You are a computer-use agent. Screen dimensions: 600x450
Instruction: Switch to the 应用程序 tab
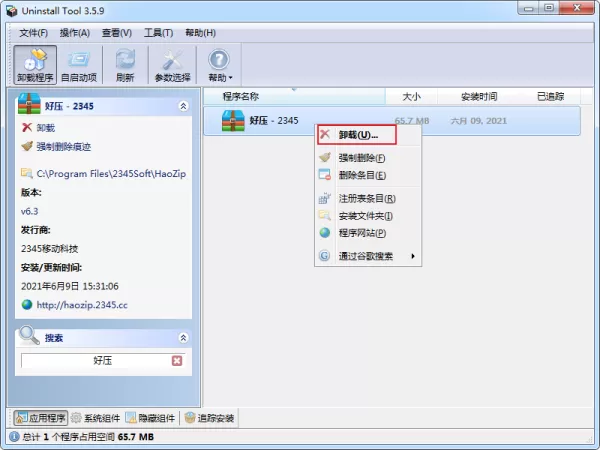[41, 418]
